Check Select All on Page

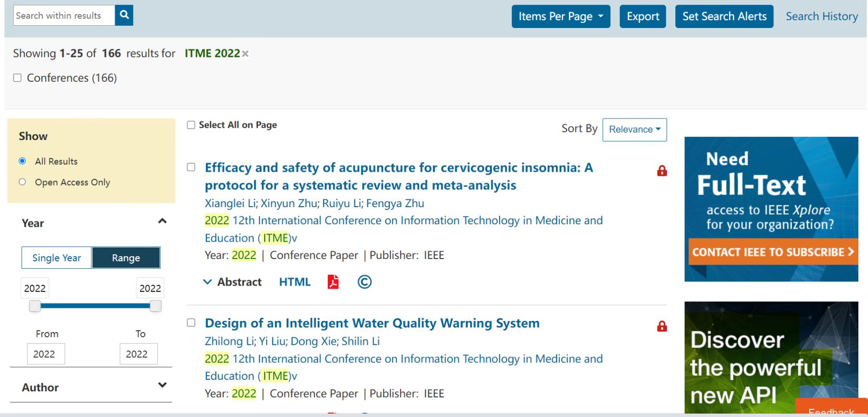(x=191, y=125)
